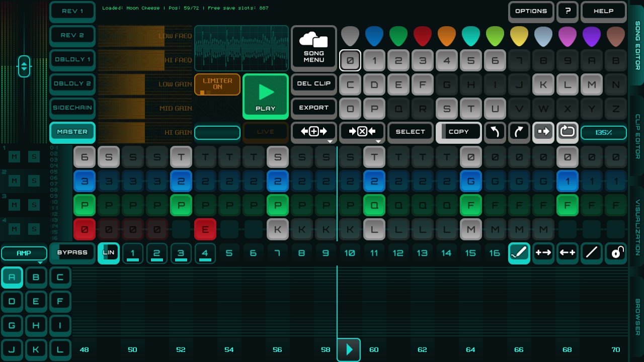Open the AMP parameter dropdown

(x=24, y=253)
